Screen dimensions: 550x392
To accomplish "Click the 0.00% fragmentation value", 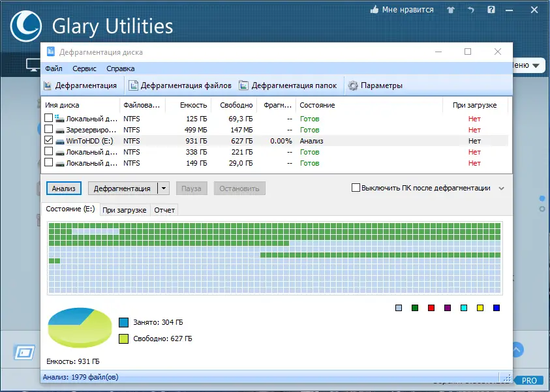I will 281,141.
